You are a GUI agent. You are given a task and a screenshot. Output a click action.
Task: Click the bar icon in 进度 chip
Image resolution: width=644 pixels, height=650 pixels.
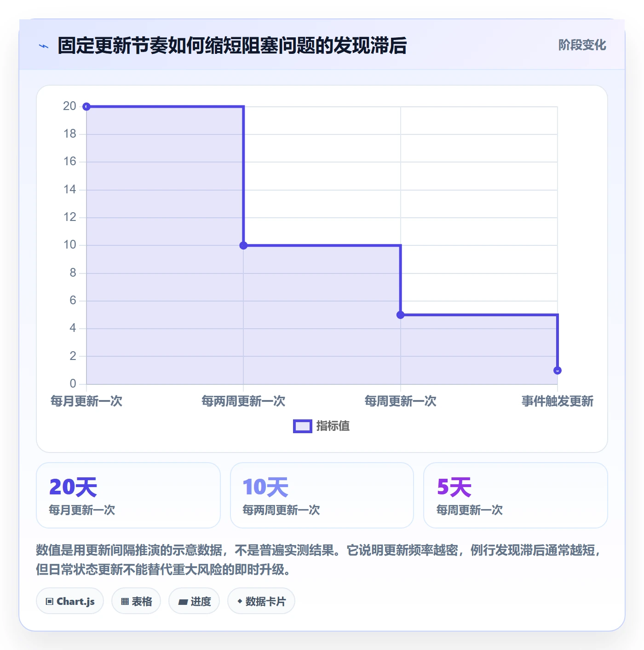[183, 602]
